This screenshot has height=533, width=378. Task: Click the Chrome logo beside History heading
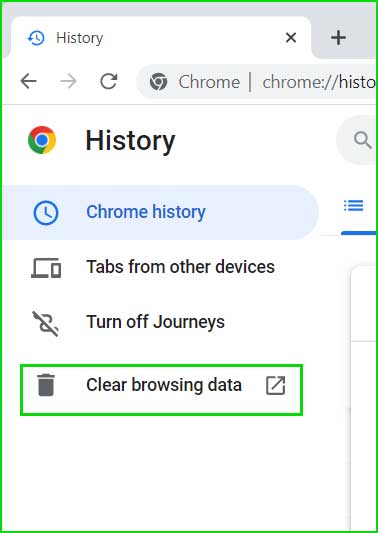click(x=42, y=140)
